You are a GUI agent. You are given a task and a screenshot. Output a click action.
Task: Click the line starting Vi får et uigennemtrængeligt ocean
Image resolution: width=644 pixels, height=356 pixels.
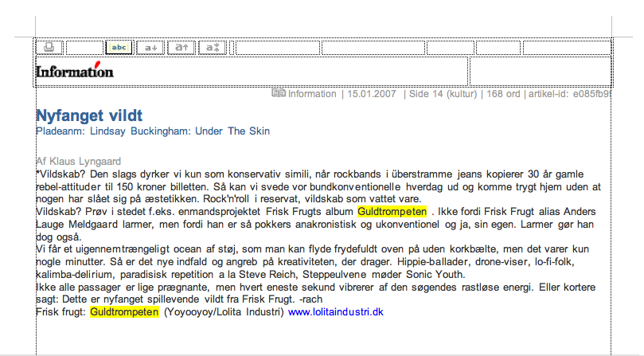coord(313,249)
